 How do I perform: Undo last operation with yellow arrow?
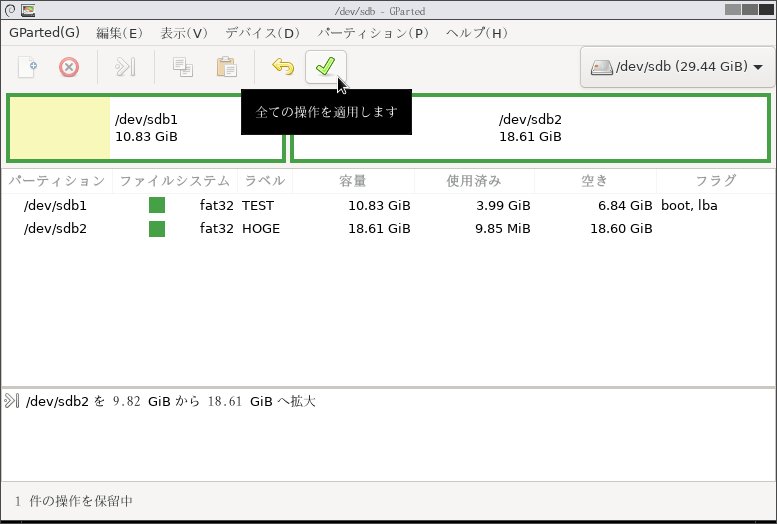click(x=283, y=66)
